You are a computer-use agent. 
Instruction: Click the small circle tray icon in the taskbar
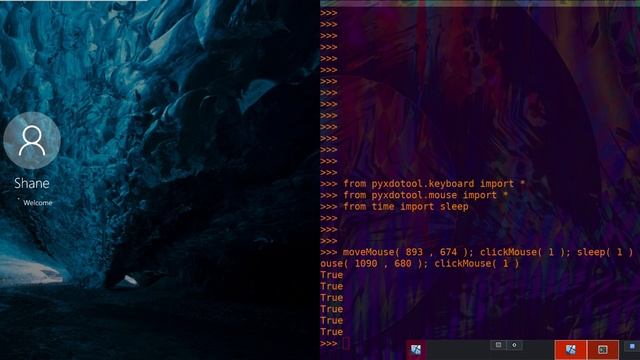click(x=514, y=345)
